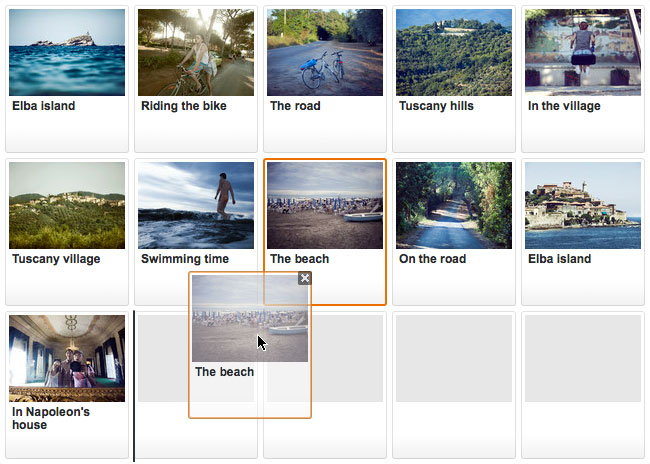650x464 pixels.
Task: Click the Tuscany hills image
Action: [454, 53]
